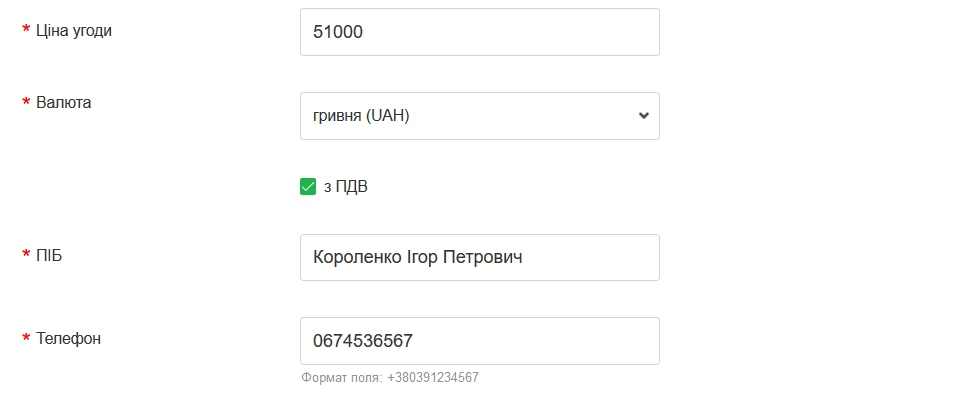
Task: Click the red asterisk beside Телефон
Action: pyautogui.click(x=26, y=340)
